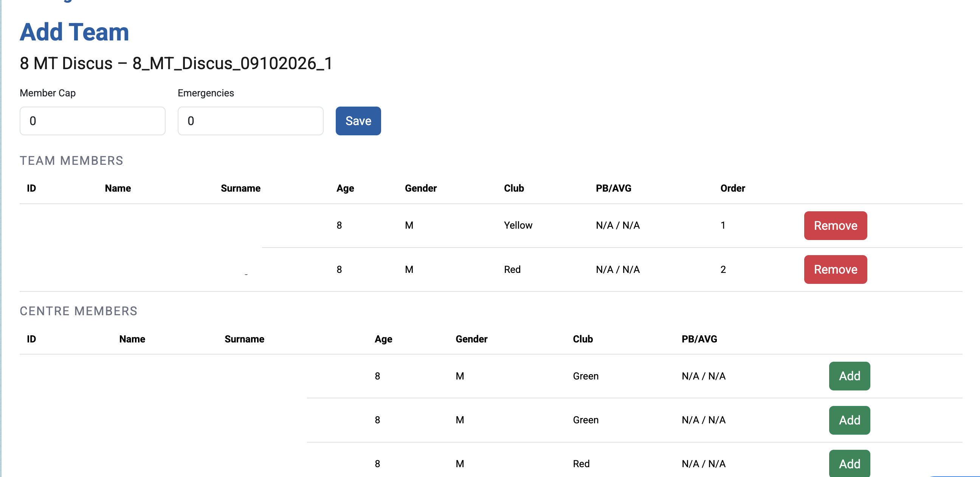Click Name header in Team Members table
This screenshot has height=477, width=980.
click(x=118, y=188)
